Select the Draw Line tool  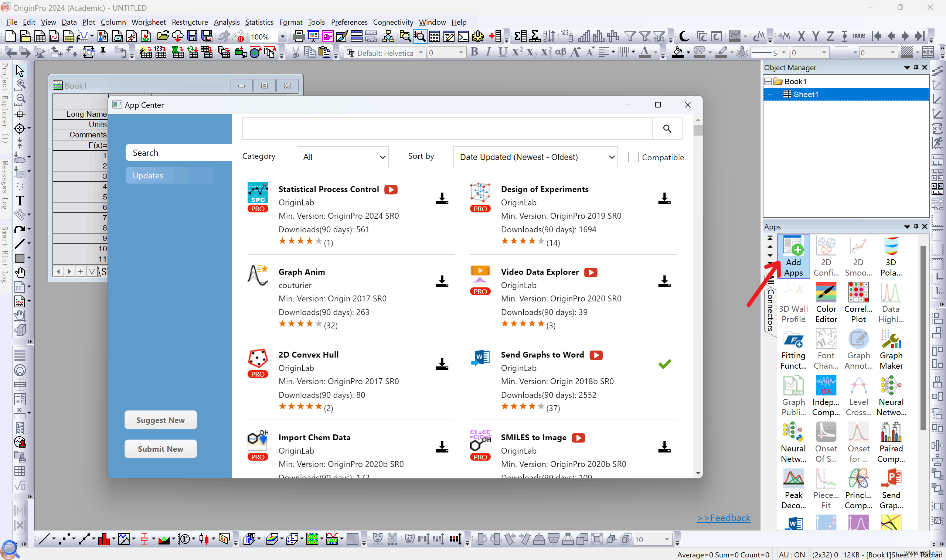pos(19,243)
